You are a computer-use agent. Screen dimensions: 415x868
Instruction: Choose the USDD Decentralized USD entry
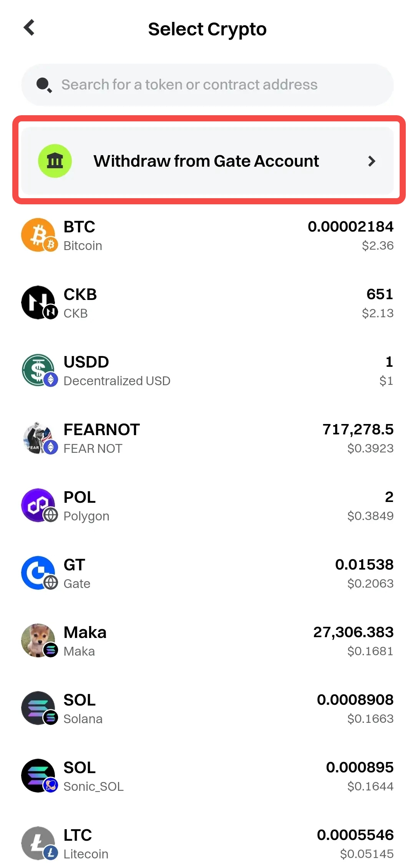click(x=207, y=371)
